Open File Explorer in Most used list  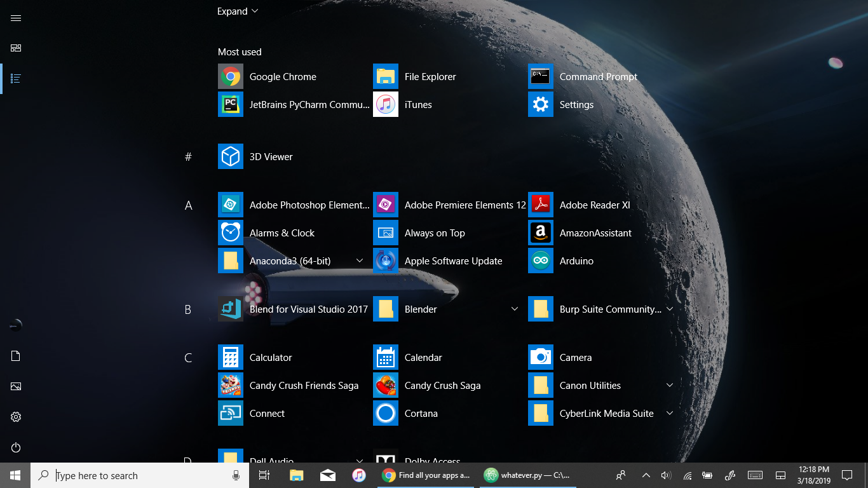pos(449,76)
